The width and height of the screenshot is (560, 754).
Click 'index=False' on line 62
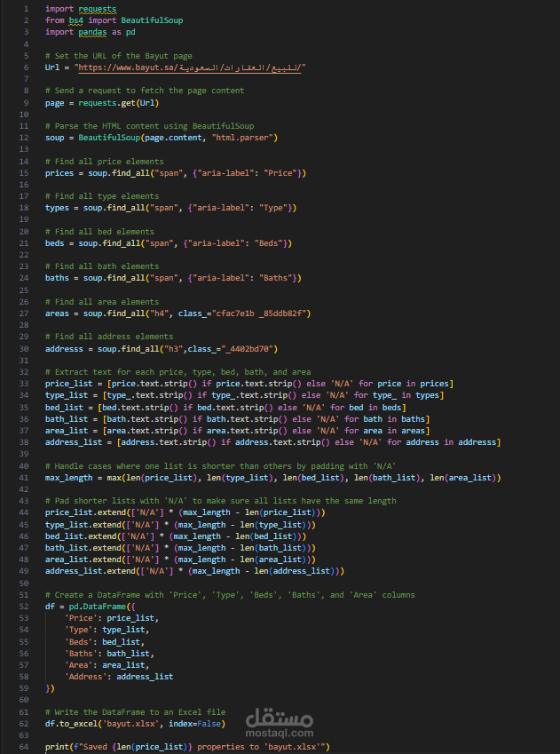(194, 724)
